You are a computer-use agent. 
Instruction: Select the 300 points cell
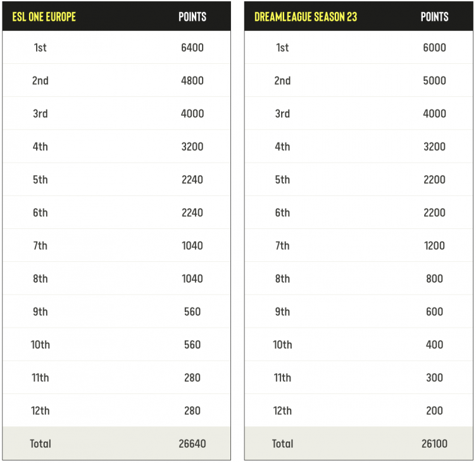(434, 378)
